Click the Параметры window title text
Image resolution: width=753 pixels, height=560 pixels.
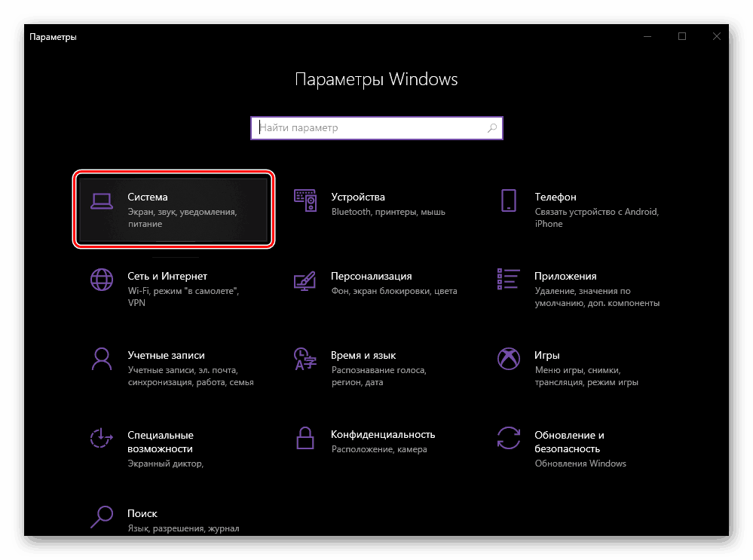point(53,37)
